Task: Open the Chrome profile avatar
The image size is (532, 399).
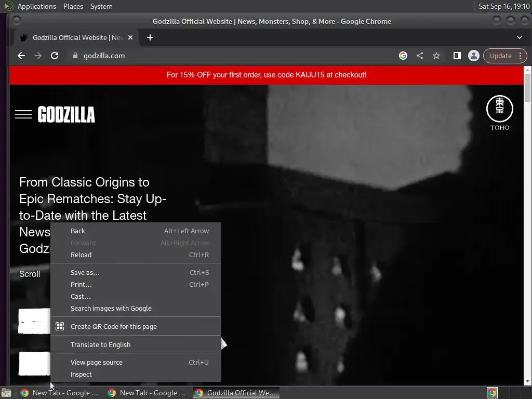Action: pos(474,56)
